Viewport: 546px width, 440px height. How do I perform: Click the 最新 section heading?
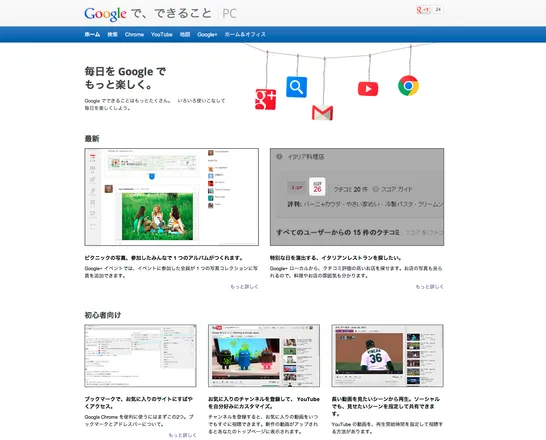(x=92, y=139)
